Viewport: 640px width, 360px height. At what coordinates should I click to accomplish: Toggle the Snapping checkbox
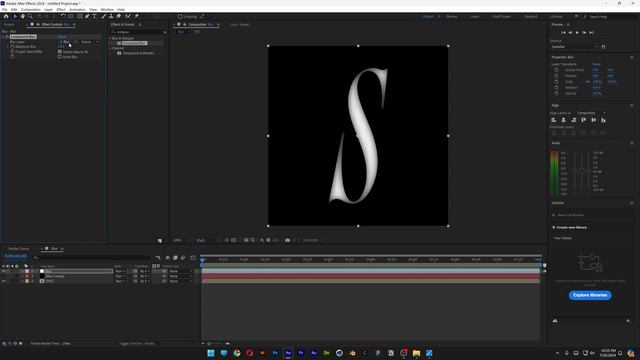point(180,17)
